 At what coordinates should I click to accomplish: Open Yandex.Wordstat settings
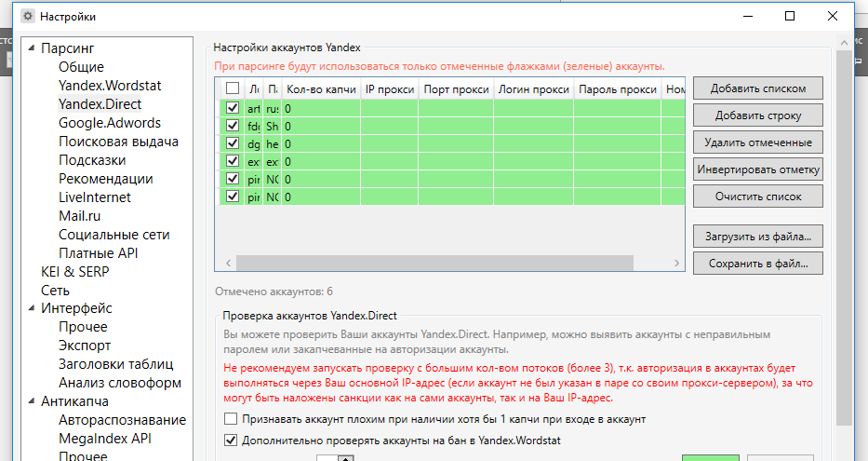point(110,86)
